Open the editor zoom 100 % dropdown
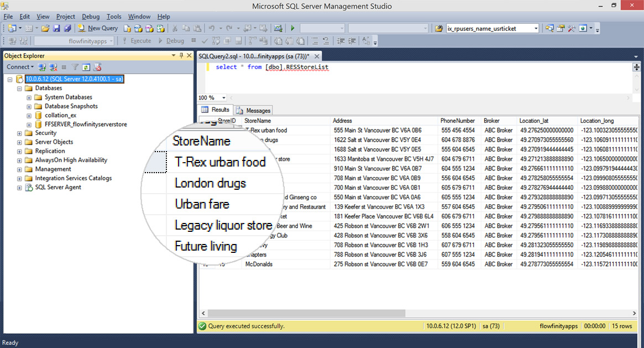 [x=224, y=98]
